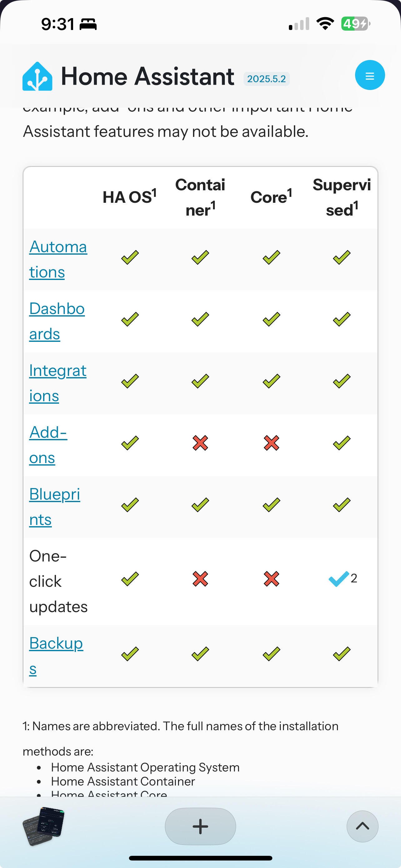Tap the HA OS Automations green checkmark
The width and height of the screenshot is (401, 868).
click(130, 257)
